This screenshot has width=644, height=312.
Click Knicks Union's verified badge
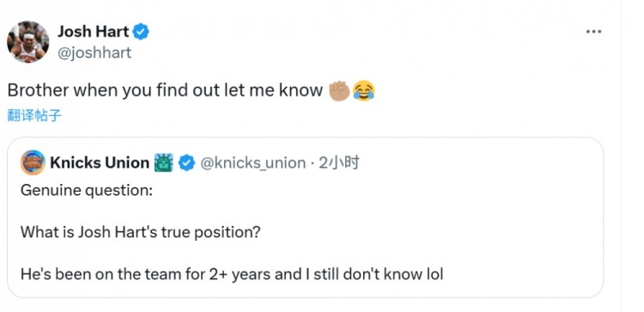(187, 163)
